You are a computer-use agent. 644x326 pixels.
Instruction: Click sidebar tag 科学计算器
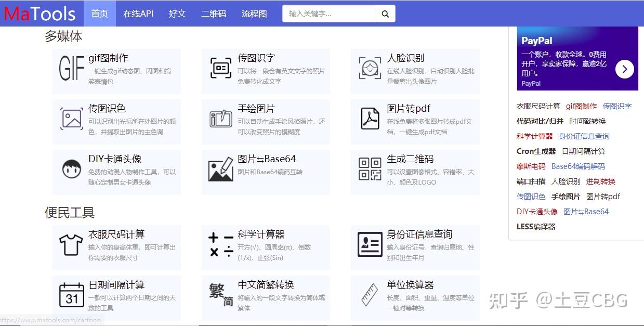coord(535,136)
